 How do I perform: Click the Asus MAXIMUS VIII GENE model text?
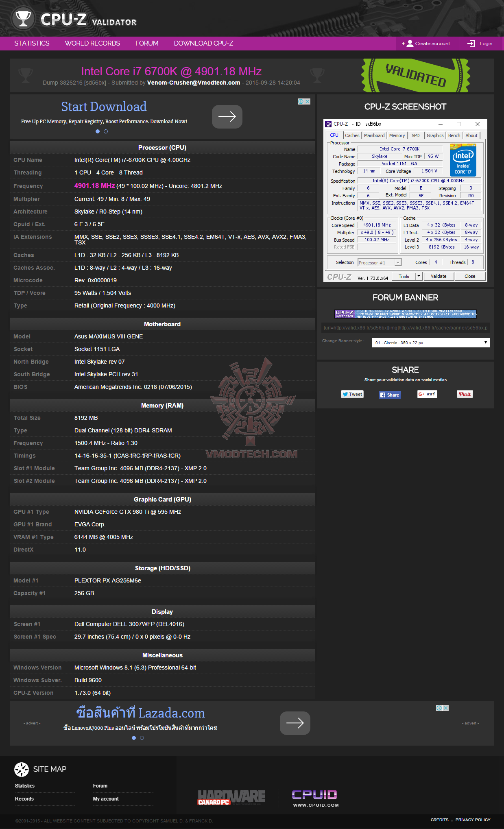[x=109, y=336]
